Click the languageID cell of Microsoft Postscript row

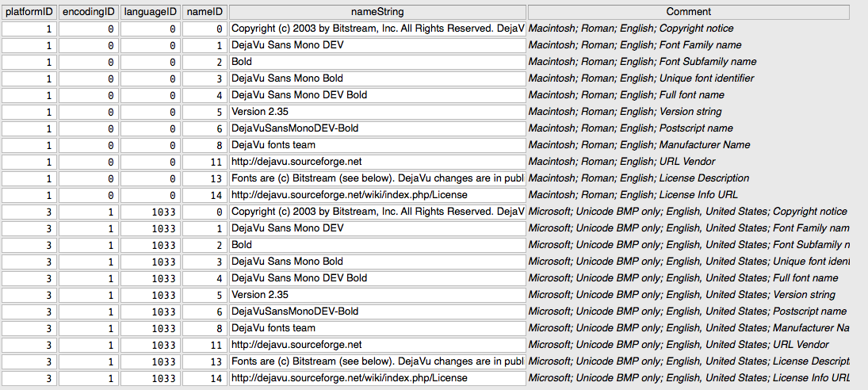tap(150, 312)
